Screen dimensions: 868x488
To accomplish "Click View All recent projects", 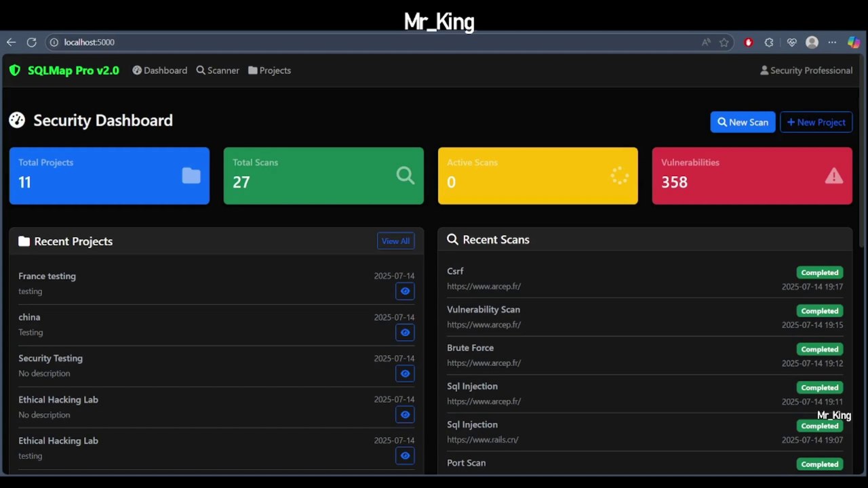I will coord(395,241).
